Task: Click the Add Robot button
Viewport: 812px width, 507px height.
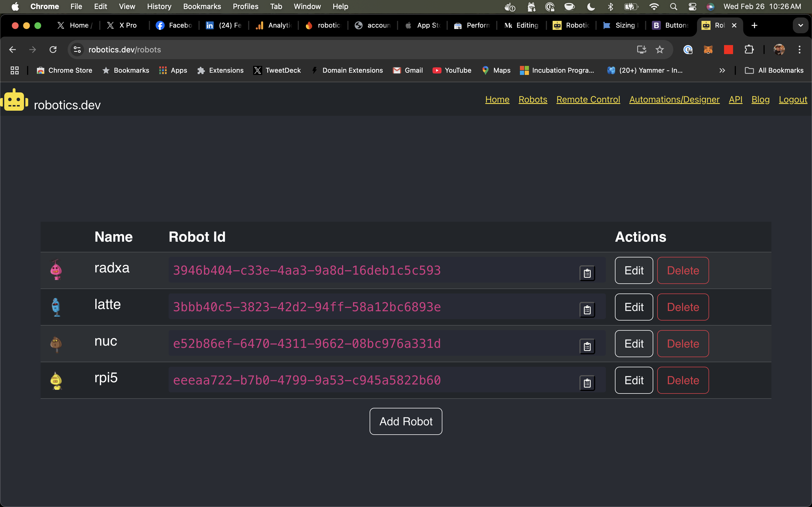Action: pyautogui.click(x=406, y=421)
